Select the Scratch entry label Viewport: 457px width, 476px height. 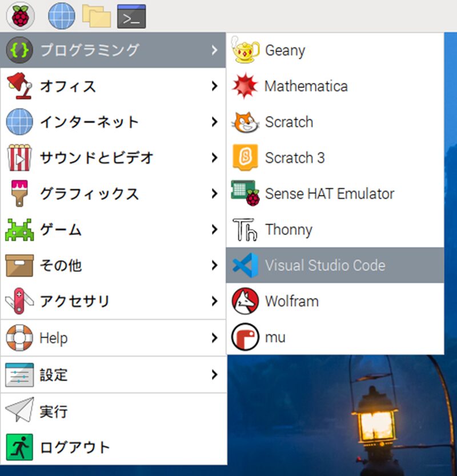point(289,122)
